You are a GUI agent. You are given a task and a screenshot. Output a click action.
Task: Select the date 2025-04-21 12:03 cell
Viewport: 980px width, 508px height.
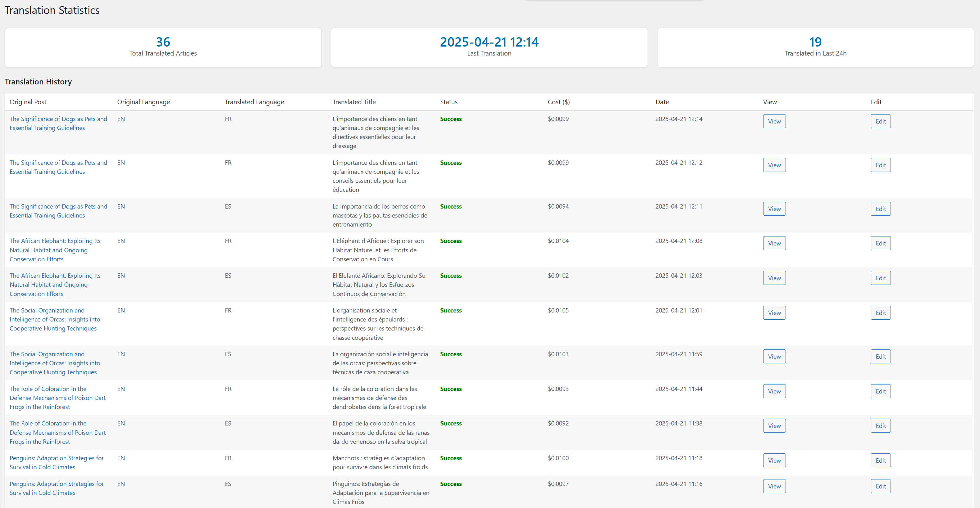tap(679, 276)
